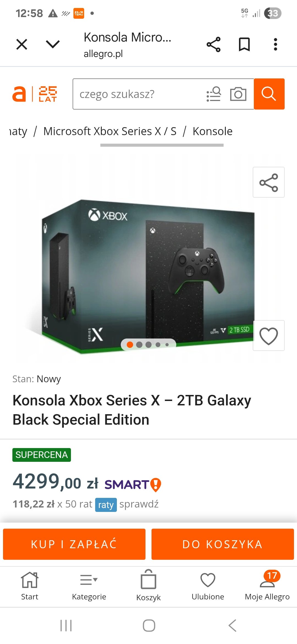This screenshot has width=297, height=644.
Task: Go to the Start tab
Action: pyautogui.click(x=30, y=585)
